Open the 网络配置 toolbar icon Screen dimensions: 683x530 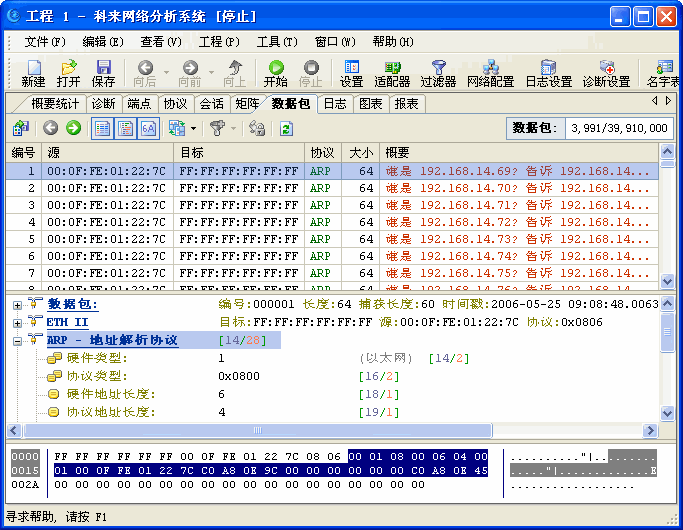pyautogui.click(x=490, y=73)
